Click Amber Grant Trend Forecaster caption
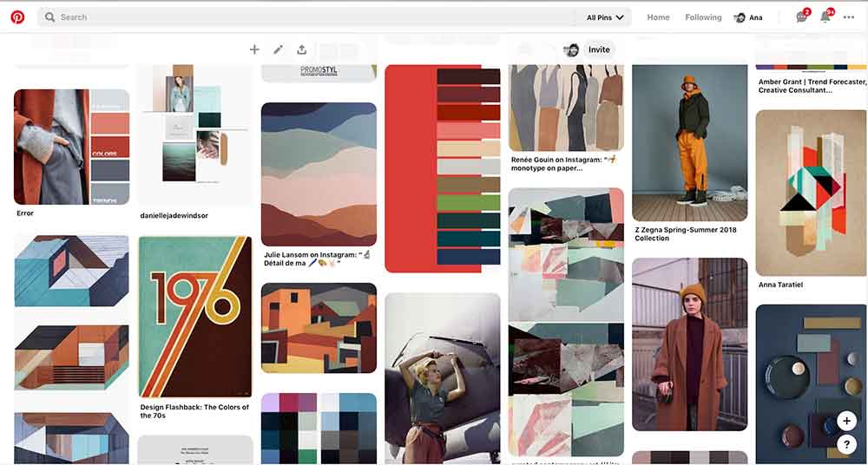The height and width of the screenshot is (465, 868). click(812, 86)
